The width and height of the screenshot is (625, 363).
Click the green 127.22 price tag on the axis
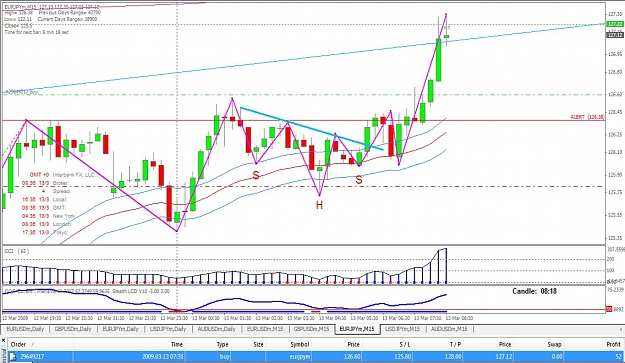(x=615, y=24)
